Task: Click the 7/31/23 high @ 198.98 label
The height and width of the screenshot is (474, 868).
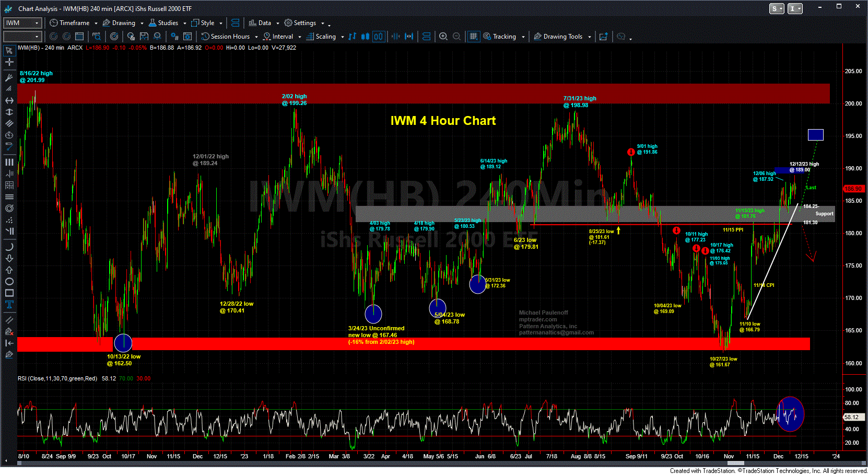Action: pyautogui.click(x=579, y=102)
